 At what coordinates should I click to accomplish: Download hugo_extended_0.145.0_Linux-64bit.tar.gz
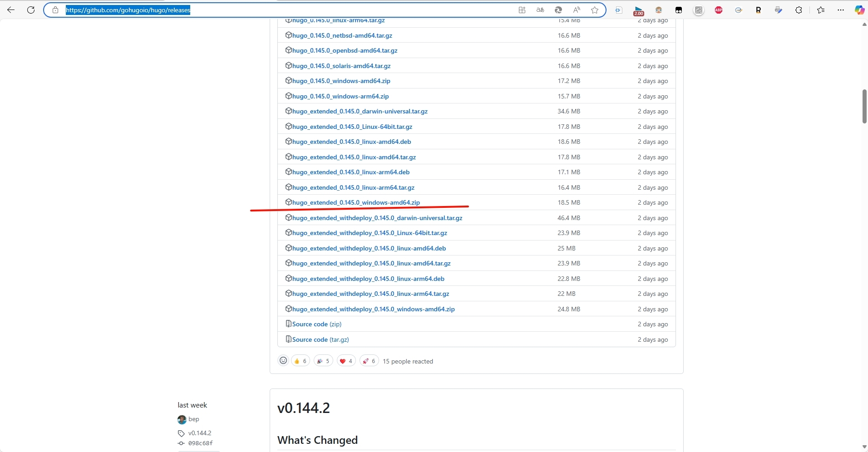pyautogui.click(x=352, y=127)
